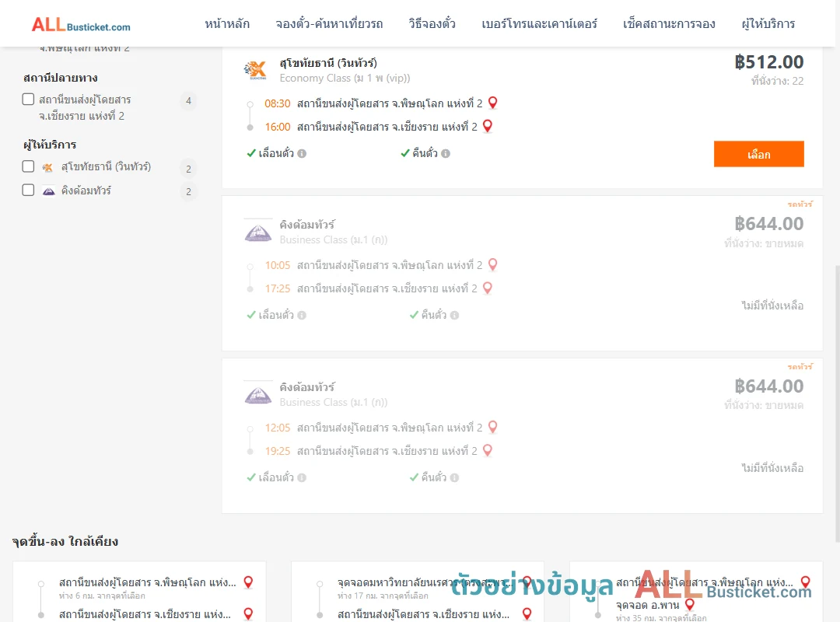Click pin beside พิษณุโลก station, 6 กม. card
The height and width of the screenshot is (622, 840).
point(248,582)
